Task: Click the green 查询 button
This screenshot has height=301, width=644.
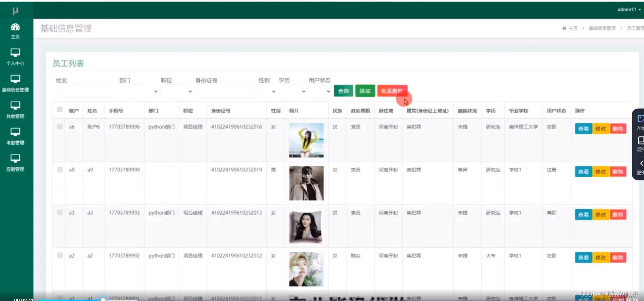Action: click(x=343, y=91)
